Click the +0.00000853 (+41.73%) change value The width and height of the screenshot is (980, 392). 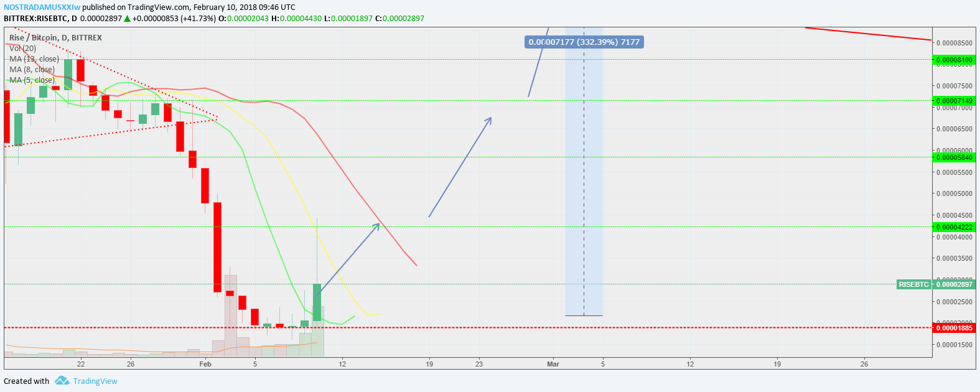click(174, 19)
